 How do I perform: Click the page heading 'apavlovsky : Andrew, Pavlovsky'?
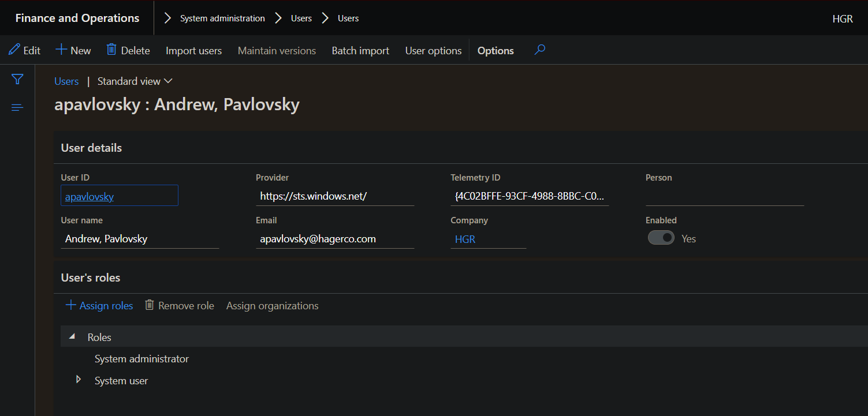[177, 105]
